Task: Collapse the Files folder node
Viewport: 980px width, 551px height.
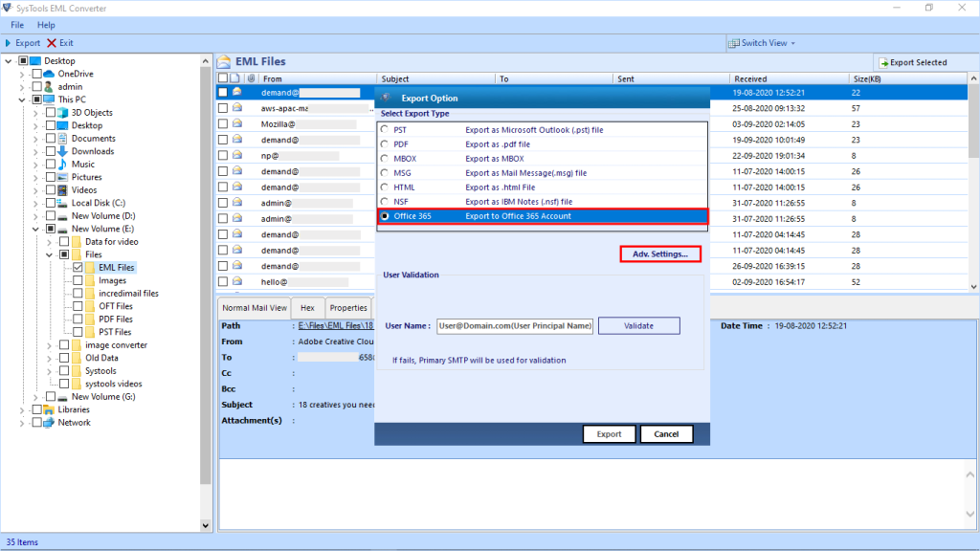Action: click(x=50, y=254)
